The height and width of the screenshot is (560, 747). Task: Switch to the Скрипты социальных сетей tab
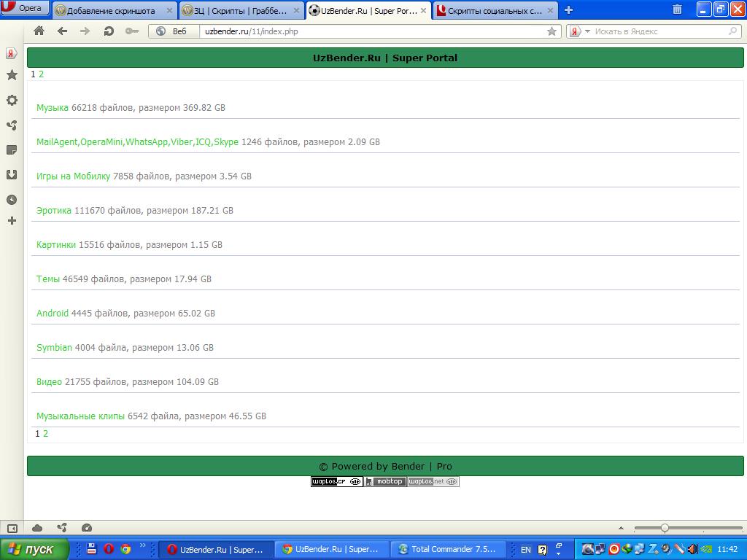tap(495, 10)
